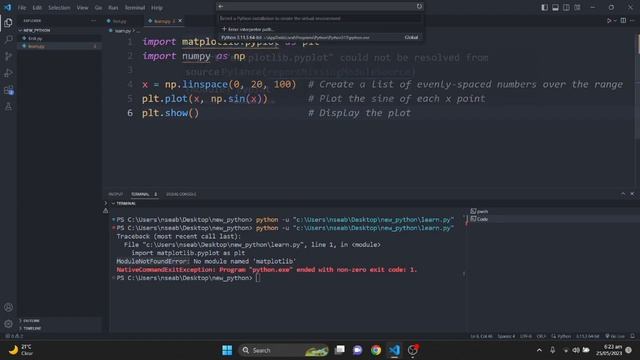640x360 pixels.
Task: Click Spaces: 4 in status bar
Action: 506,336
